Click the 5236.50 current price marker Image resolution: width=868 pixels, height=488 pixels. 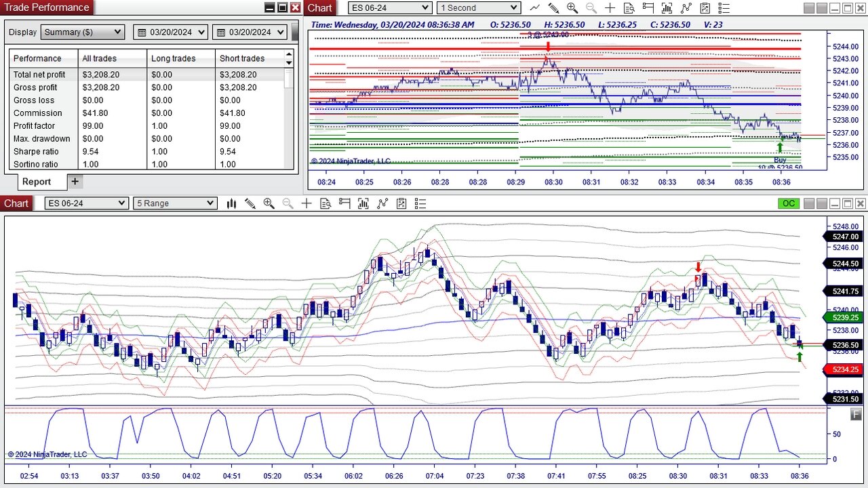[844, 345]
